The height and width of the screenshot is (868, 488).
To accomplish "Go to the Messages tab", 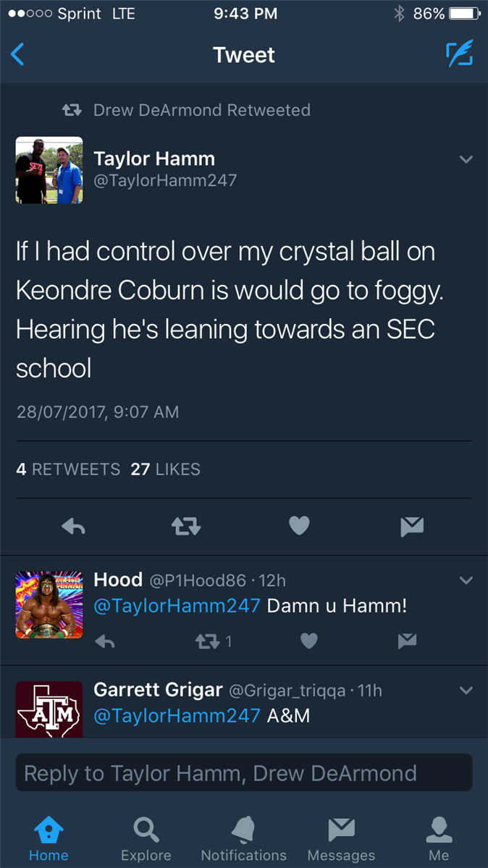I will 341,839.
